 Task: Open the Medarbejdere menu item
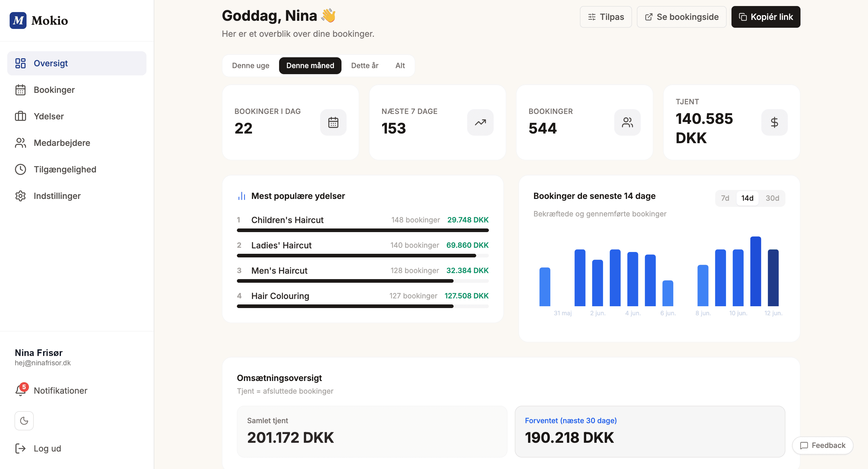tap(77, 143)
